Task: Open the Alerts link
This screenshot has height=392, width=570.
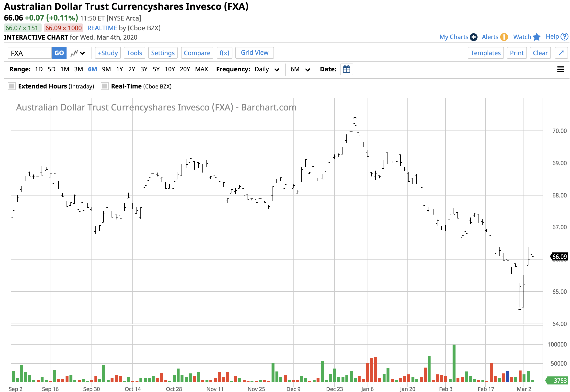Action: tap(490, 37)
